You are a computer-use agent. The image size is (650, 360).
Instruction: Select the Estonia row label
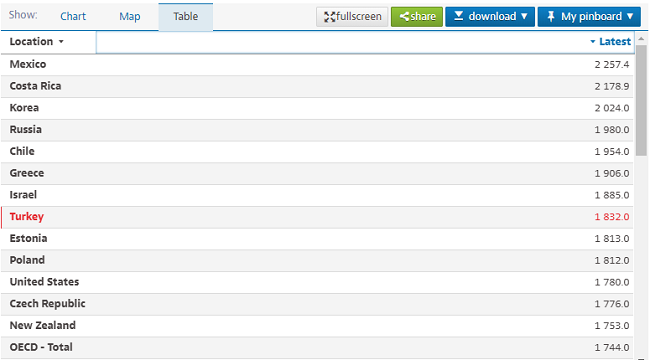pyautogui.click(x=28, y=238)
